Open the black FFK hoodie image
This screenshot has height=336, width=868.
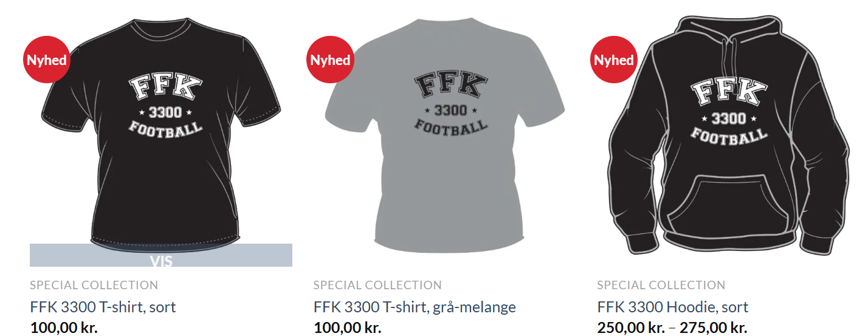728,135
